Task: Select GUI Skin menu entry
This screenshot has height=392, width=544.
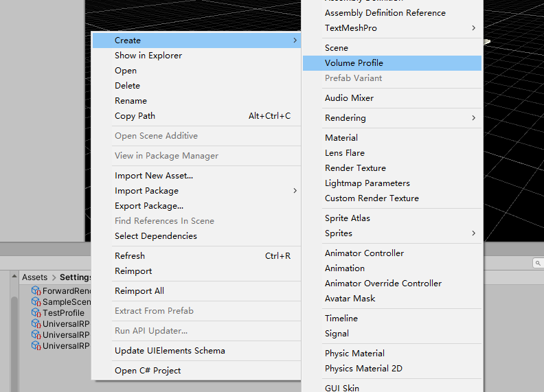Action: click(x=392, y=388)
